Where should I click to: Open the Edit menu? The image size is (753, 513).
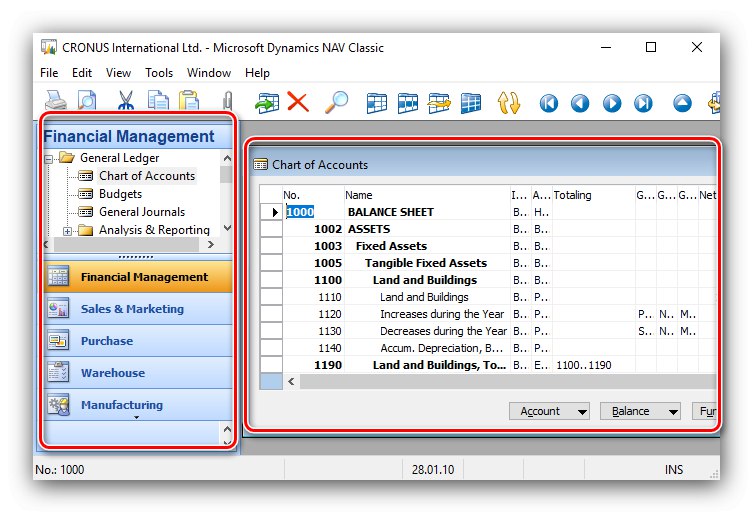pyautogui.click(x=82, y=73)
